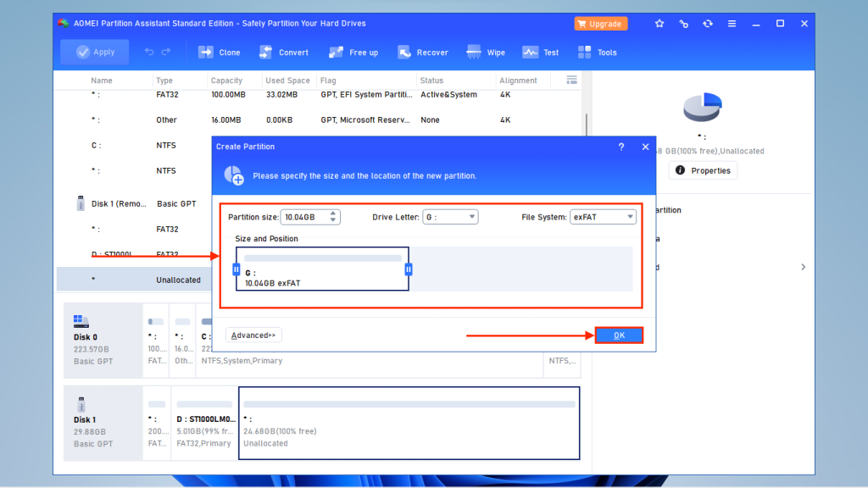This screenshot has height=488, width=868.
Task: Open the File System dropdown showing exFAT
Action: click(603, 216)
